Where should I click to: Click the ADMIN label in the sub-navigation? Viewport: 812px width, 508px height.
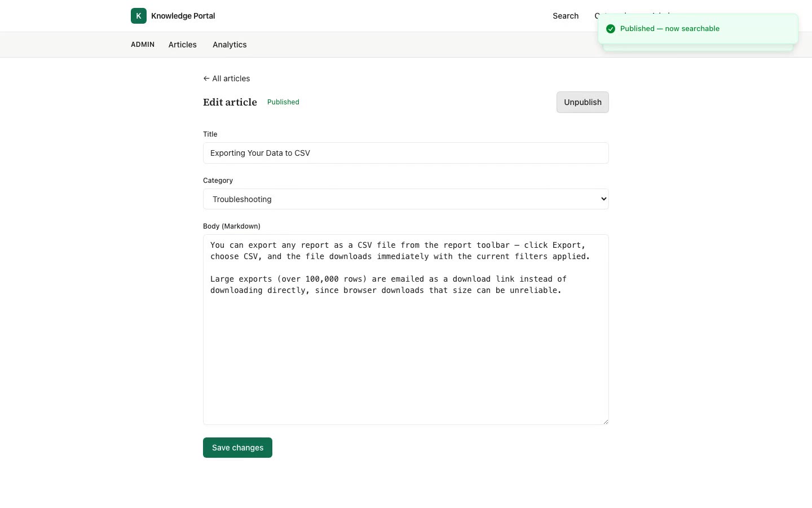(143, 45)
